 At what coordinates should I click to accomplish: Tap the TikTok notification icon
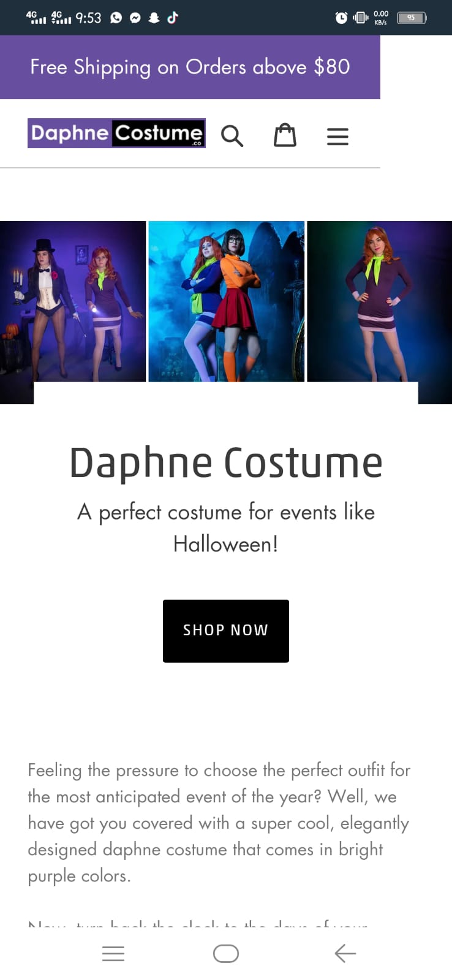coord(173,18)
